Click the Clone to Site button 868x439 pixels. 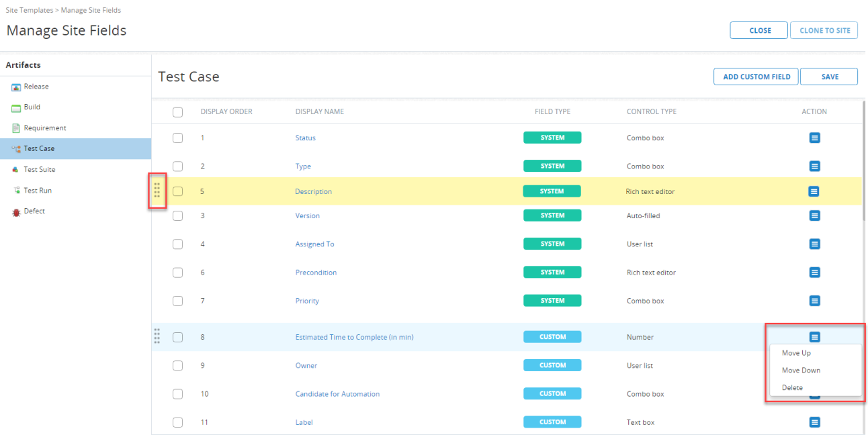pyautogui.click(x=824, y=30)
